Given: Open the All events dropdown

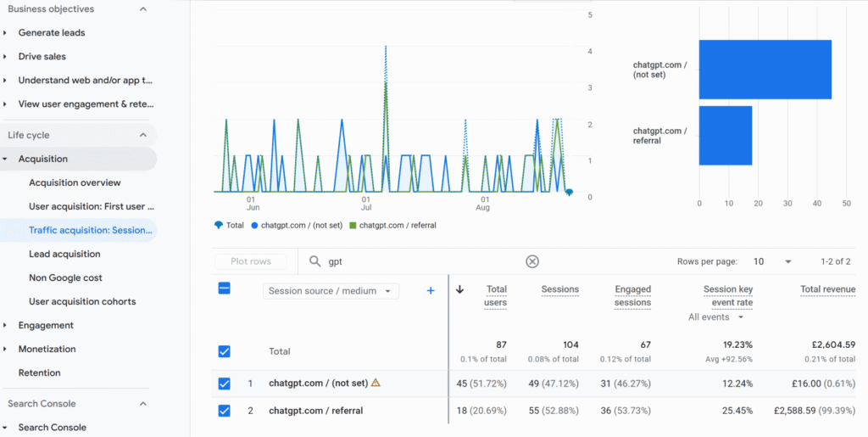Looking at the screenshot, I should click(716, 317).
